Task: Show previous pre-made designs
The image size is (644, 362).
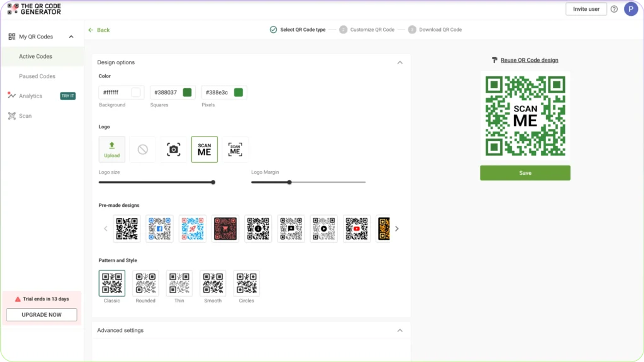Action: [x=106, y=229]
